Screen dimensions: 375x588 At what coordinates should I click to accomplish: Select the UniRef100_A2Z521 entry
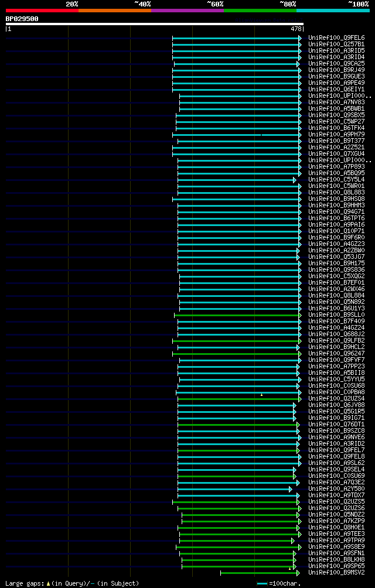click(336, 148)
